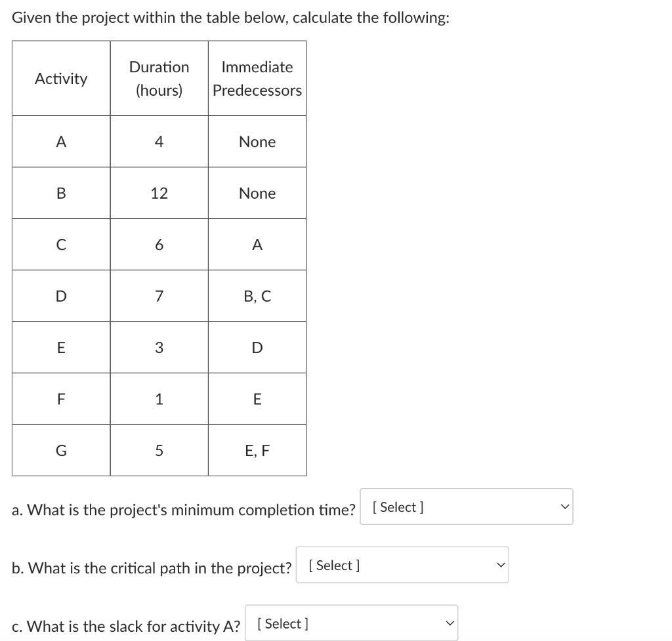Click the chevron on the slack Select

click(x=448, y=621)
